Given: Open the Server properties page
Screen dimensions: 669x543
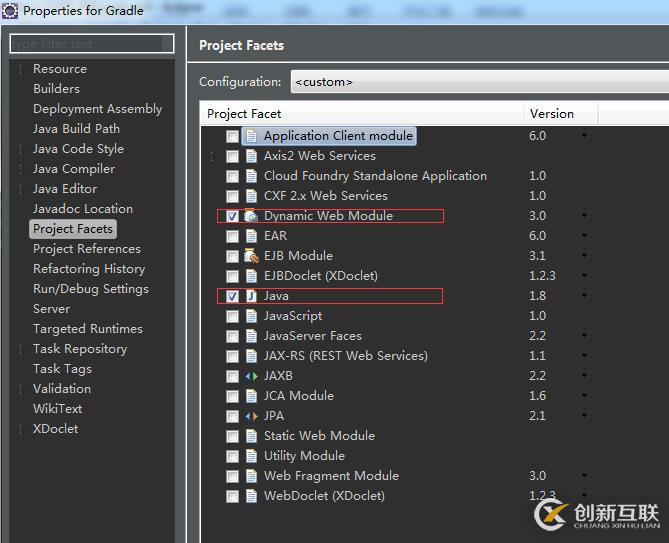Looking at the screenshot, I should (52, 309).
